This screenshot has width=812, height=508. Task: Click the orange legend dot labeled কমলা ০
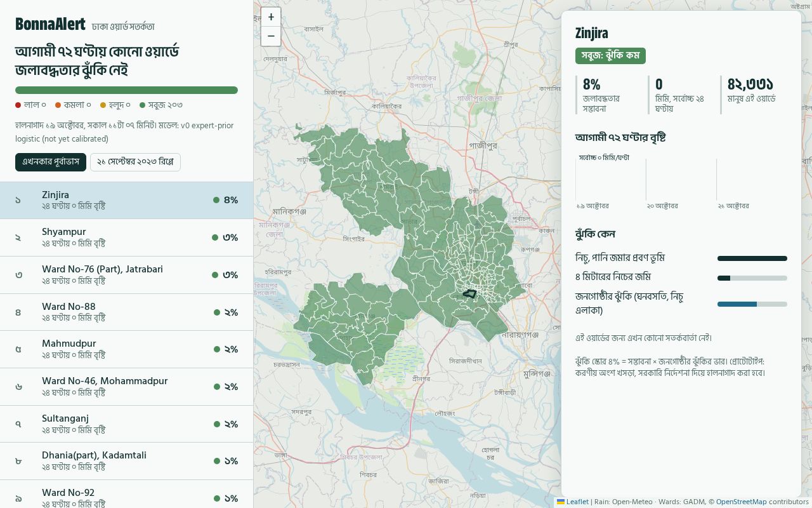pos(58,105)
